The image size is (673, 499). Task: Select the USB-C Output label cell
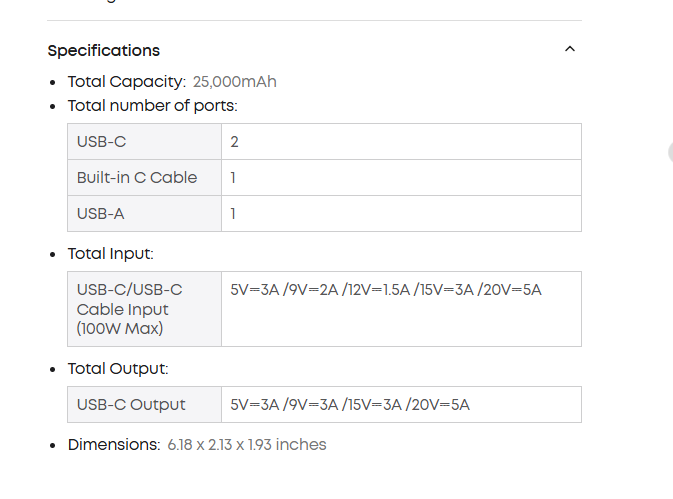point(131,405)
